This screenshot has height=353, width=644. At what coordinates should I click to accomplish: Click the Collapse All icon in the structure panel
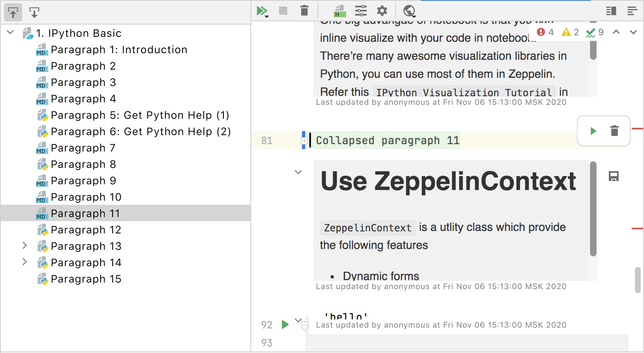click(x=34, y=13)
